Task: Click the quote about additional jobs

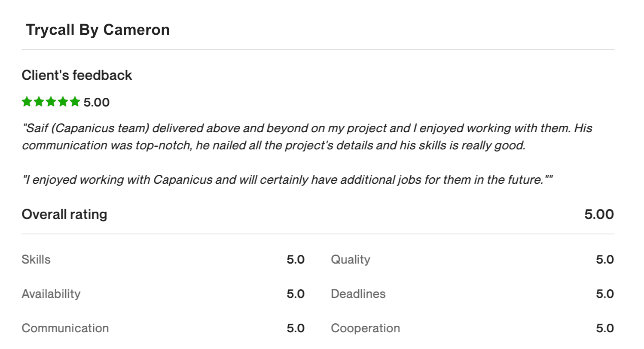Action: pos(287,179)
